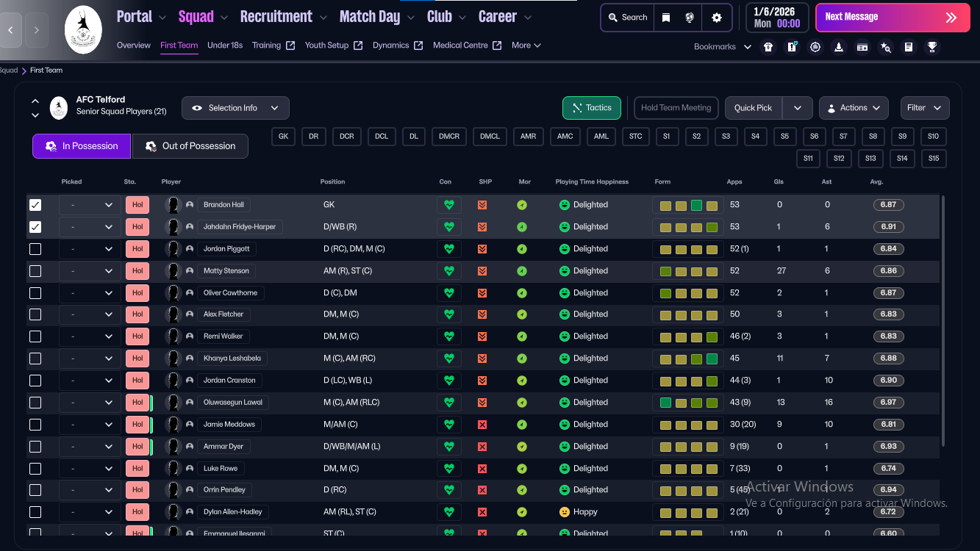Tick the checkbox for Matty Stenson
The height and width of the screenshot is (551, 980).
[35, 271]
